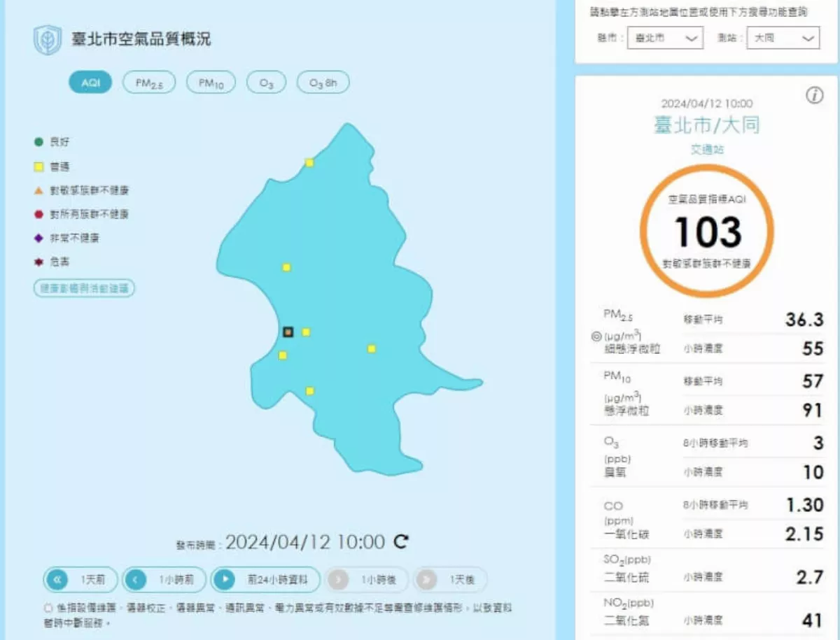Screen dimensions: 840x640
Task: Open the info icon on the station card
Action: point(815,96)
